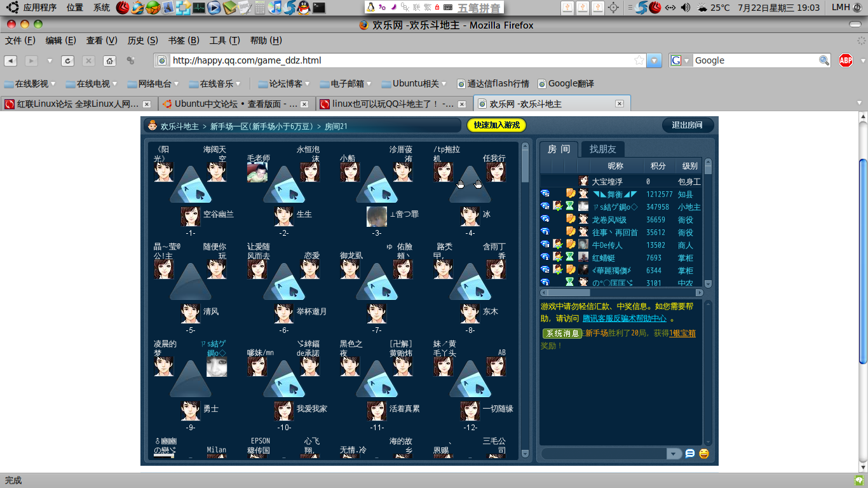This screenshot has height=488, width=868.
Task: Click hourglass status icon of 红蜻蜓 row
Action: click(x=570, y=257)
